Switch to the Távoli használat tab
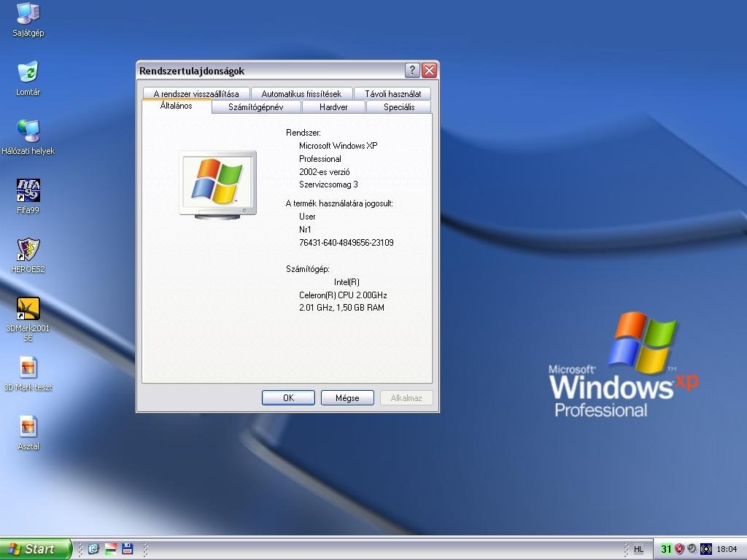 [x=392, y=93]
